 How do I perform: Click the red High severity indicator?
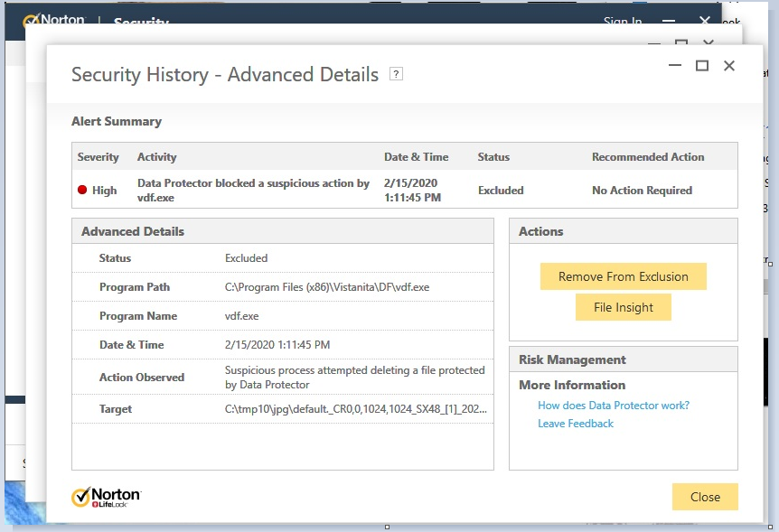coord(81,191)
